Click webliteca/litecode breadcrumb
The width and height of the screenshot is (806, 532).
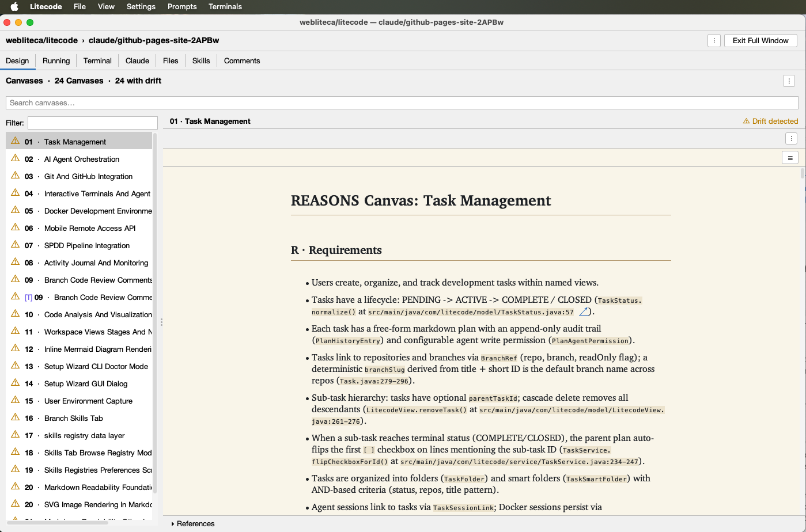41,40
